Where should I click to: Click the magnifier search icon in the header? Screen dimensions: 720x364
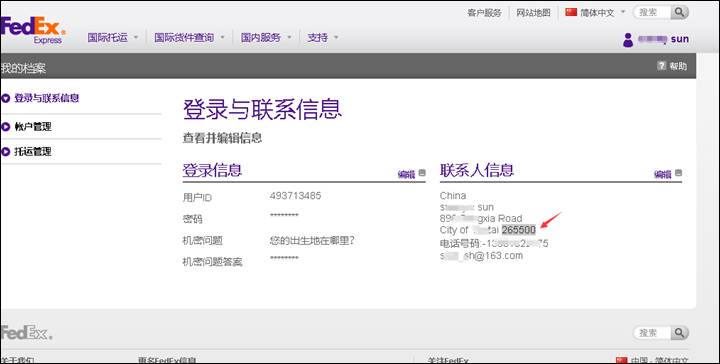(680, 12)
